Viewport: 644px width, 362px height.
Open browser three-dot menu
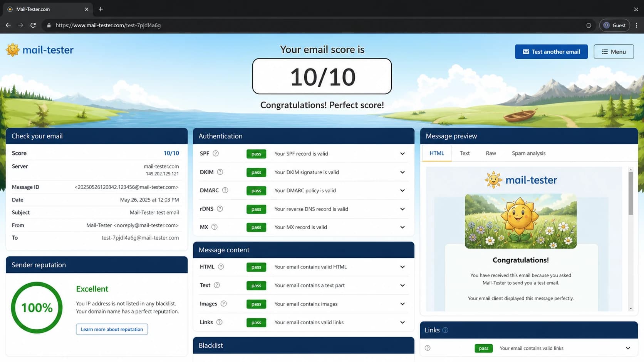coord(636,25)
